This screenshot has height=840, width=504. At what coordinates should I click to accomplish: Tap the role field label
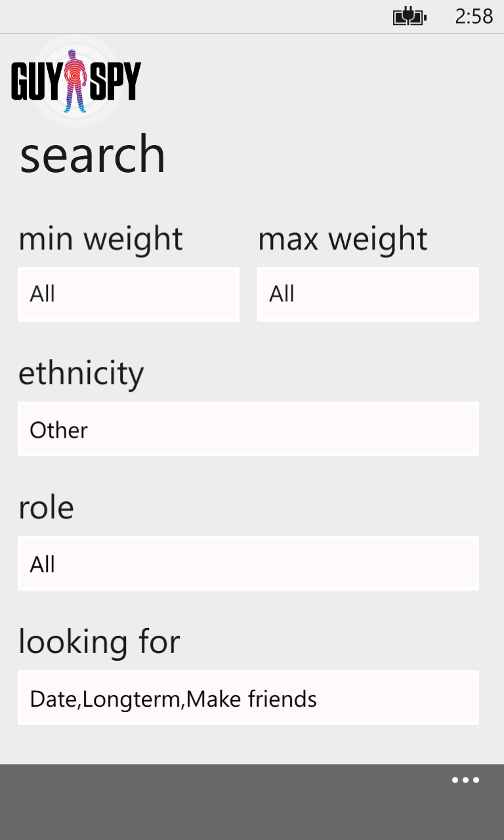(x=46, y=508)
